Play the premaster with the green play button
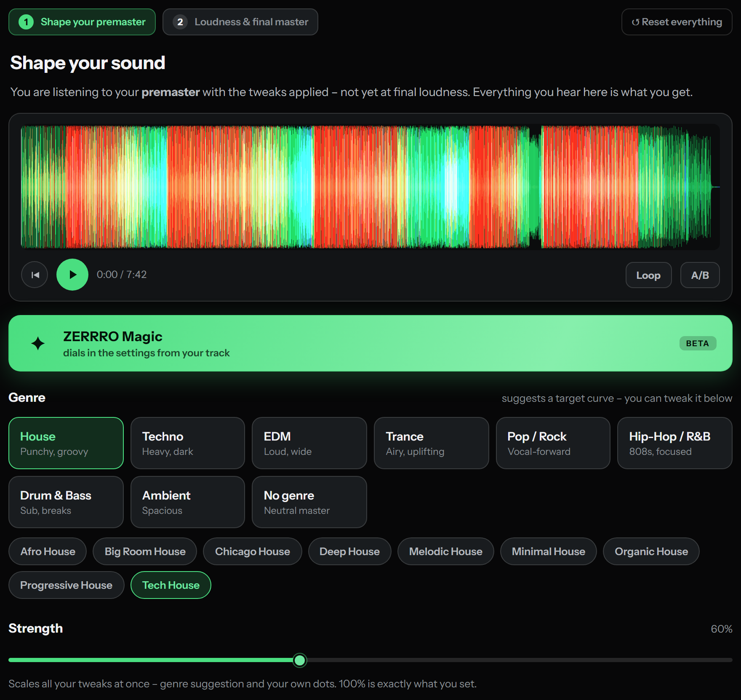Image resolution: width=741 pixels, height=700 pixels. (x=72, y=275)
